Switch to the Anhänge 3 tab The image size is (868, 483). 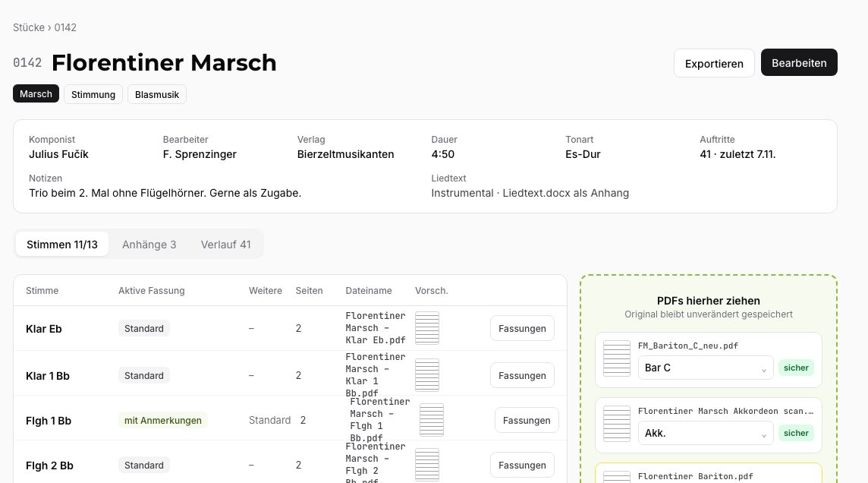[x=149, y=245]
